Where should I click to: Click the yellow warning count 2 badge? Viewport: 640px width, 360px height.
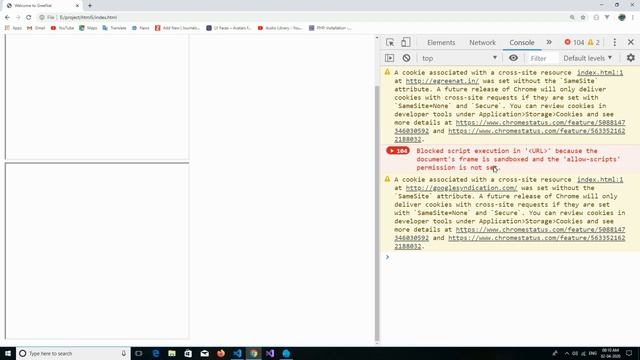593,42
